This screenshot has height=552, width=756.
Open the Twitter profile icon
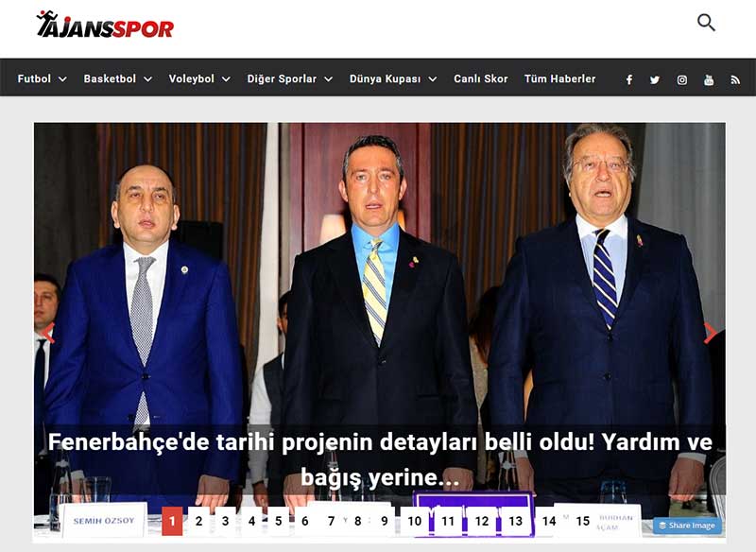(x=654, y=79)
